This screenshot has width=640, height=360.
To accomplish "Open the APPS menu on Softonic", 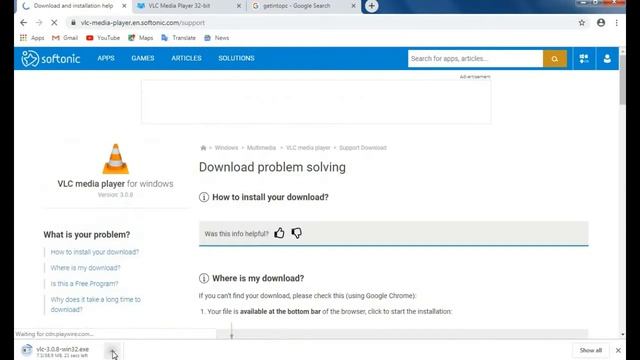I will coord(106,58).
